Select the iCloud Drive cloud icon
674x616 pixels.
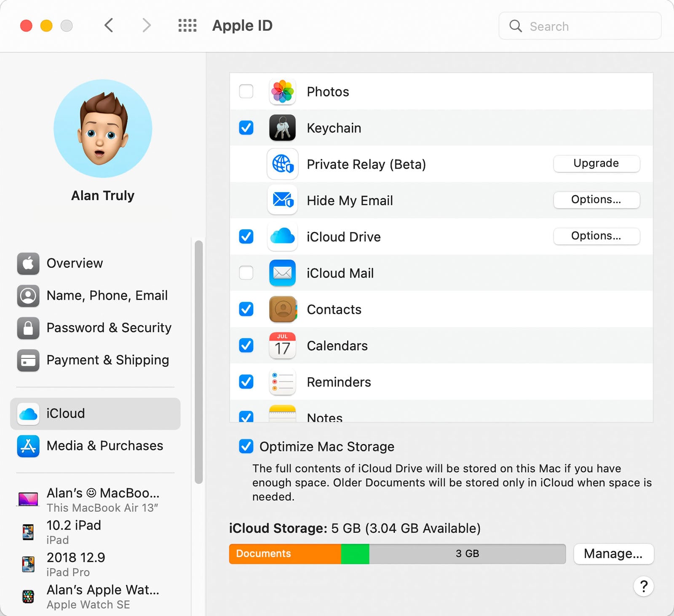[282, 237]
